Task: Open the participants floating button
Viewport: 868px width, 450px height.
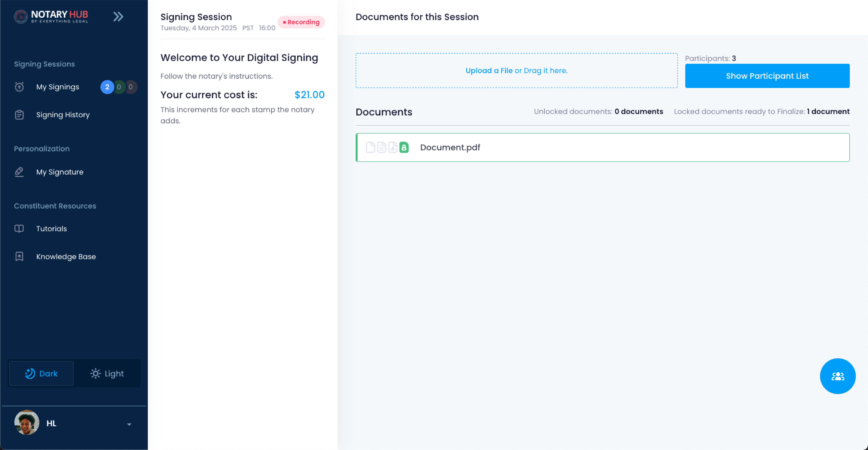Action: pyautogui.click(x=838, y=376)
